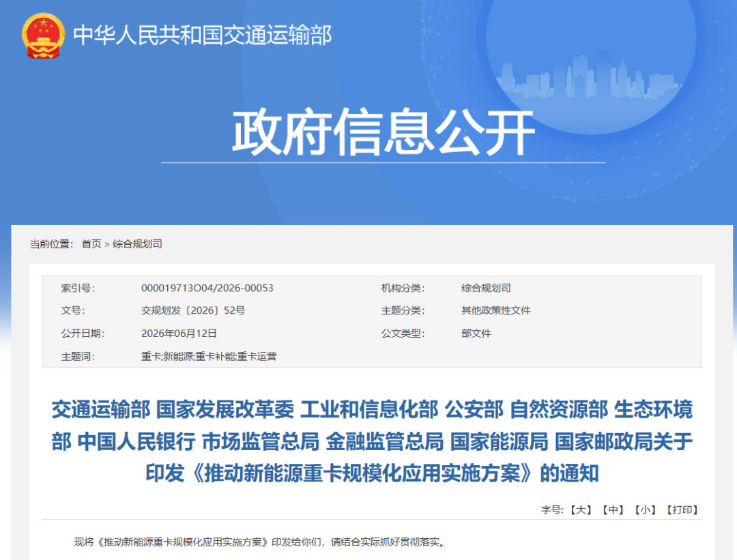This screenshot has width=737, height=560.
Task: Click the 主题词 label
Action: tap(78, 357)
